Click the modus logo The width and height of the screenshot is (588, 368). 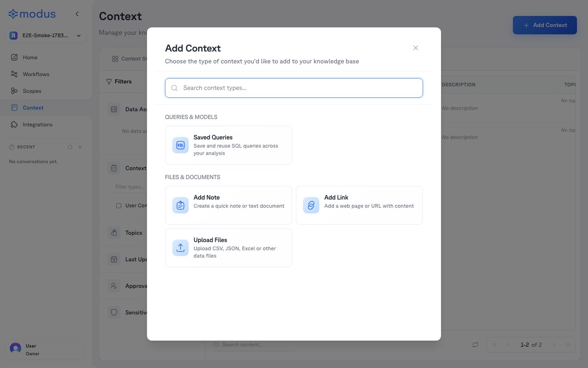click(32, 14)
